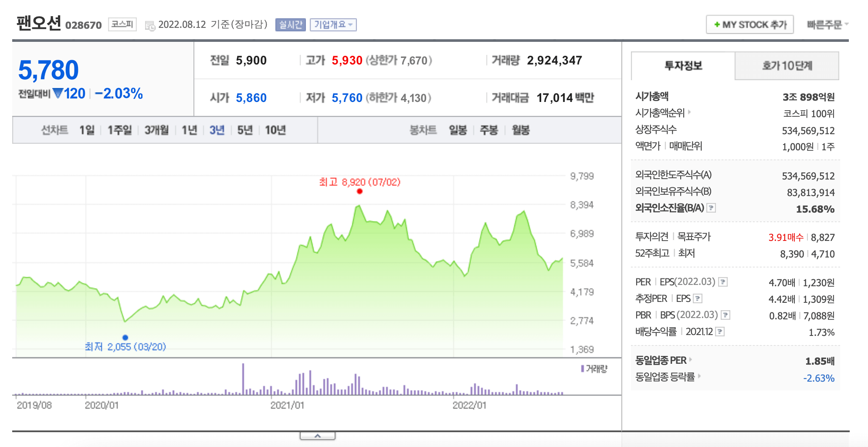Click the arrow beside 동일업종 PER
The image size is (868, 447).
pyautogui.click(x=691, y=360)
